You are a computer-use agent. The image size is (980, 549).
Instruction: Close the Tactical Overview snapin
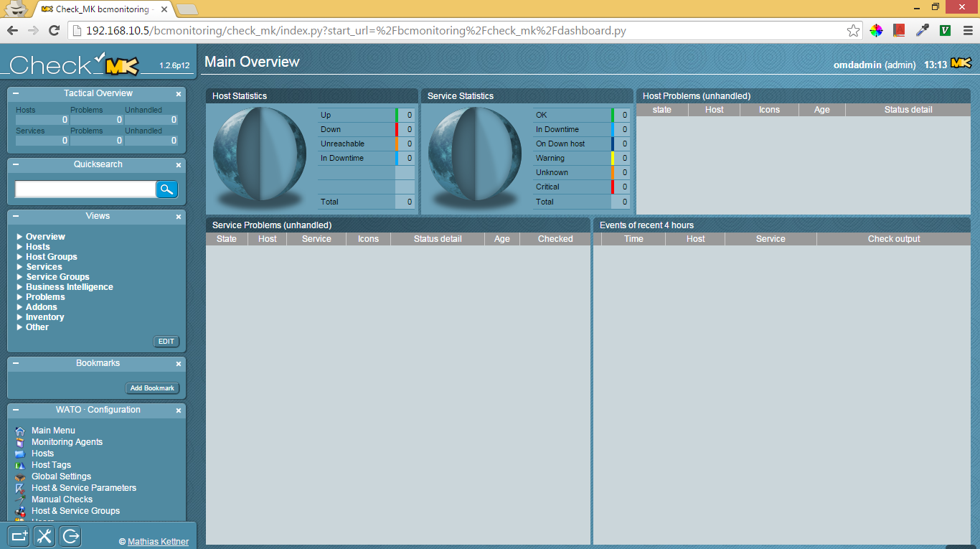pos(179,94)
